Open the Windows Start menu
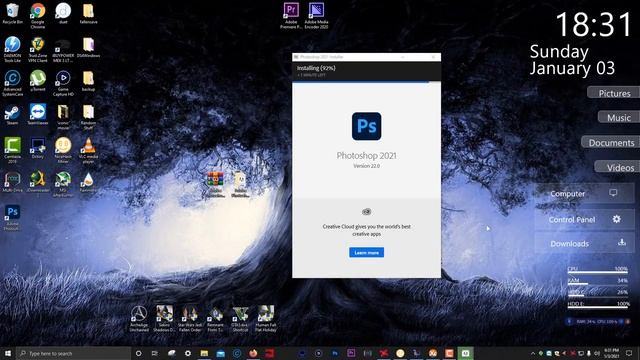The width and height of the screenshot is (640, 360). point(8,353)
